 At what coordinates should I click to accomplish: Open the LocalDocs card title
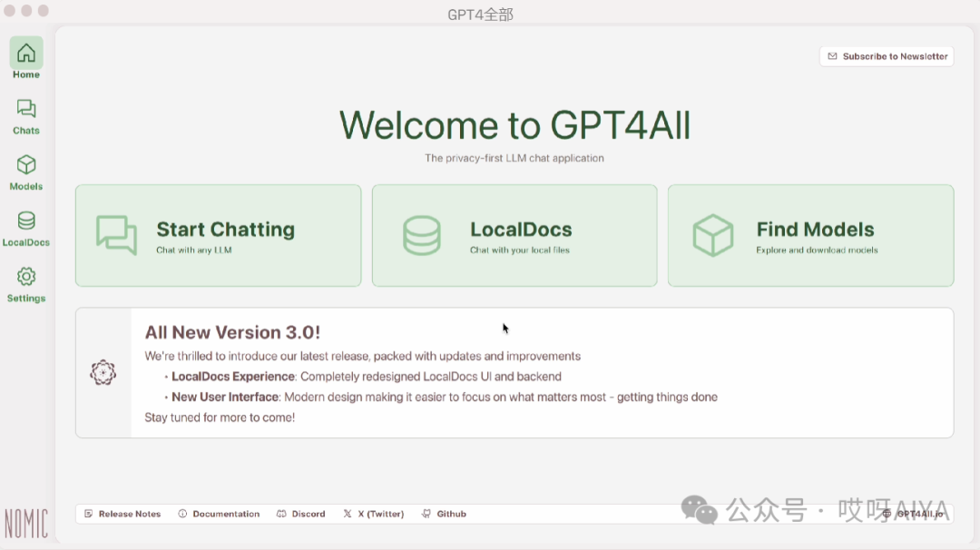tap(521, 230)
